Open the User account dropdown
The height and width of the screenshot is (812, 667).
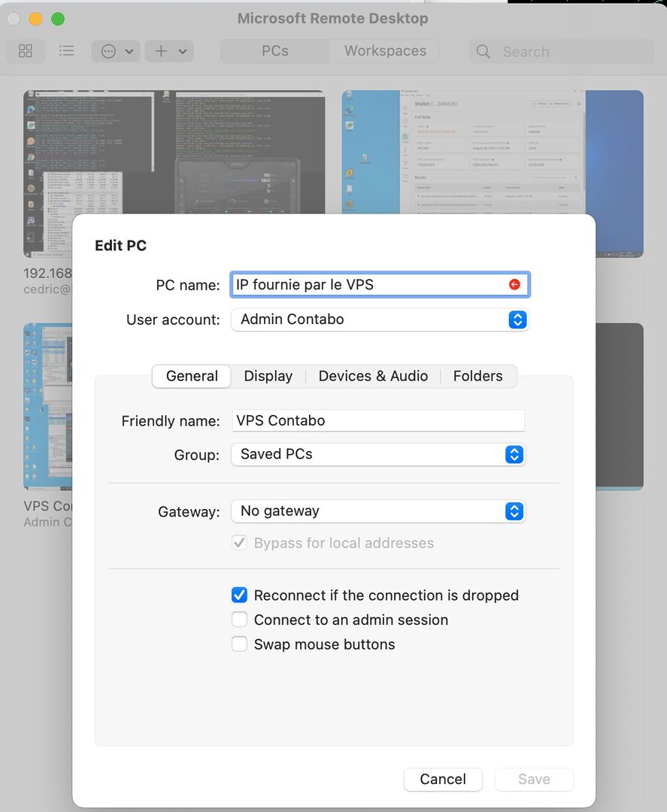tap(380, 320)
